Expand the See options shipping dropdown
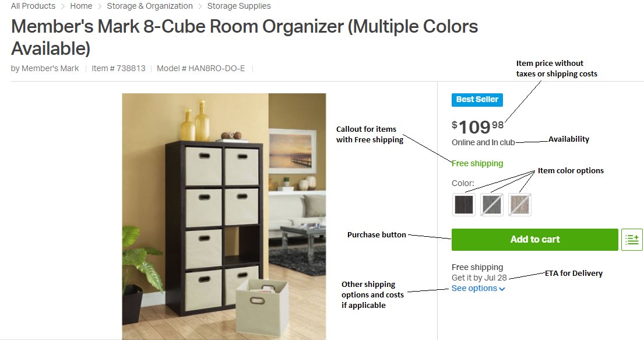 478,288
